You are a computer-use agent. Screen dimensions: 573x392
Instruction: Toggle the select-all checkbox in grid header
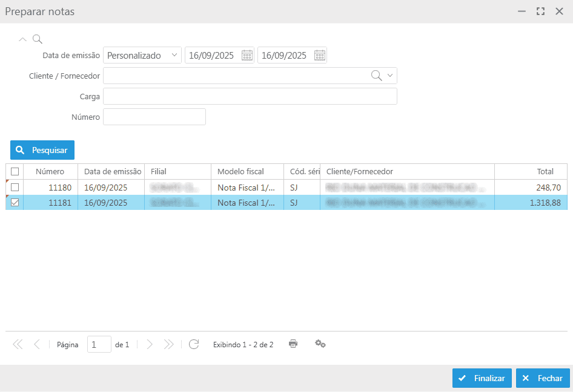(x=15, y=172)
